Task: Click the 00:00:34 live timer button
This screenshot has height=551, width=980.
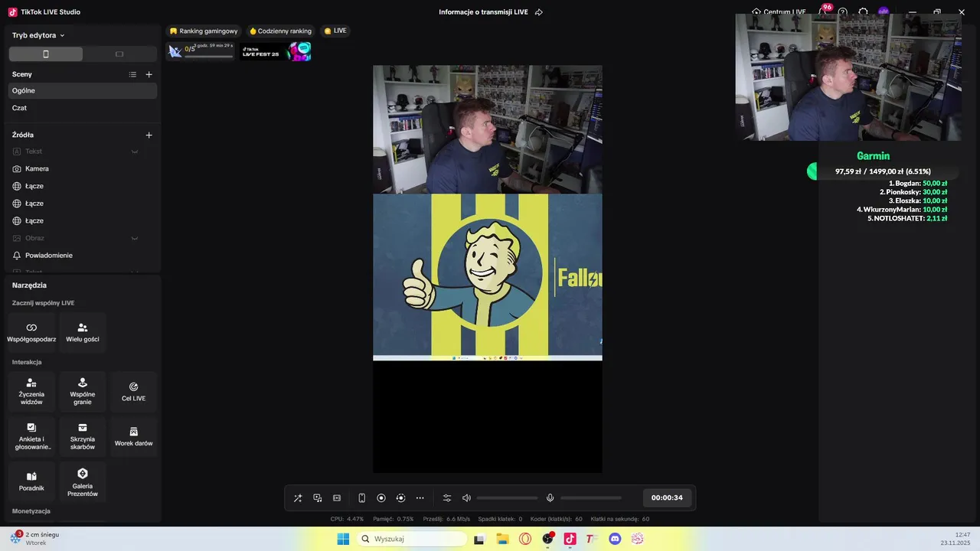Action: pos(667,497)
